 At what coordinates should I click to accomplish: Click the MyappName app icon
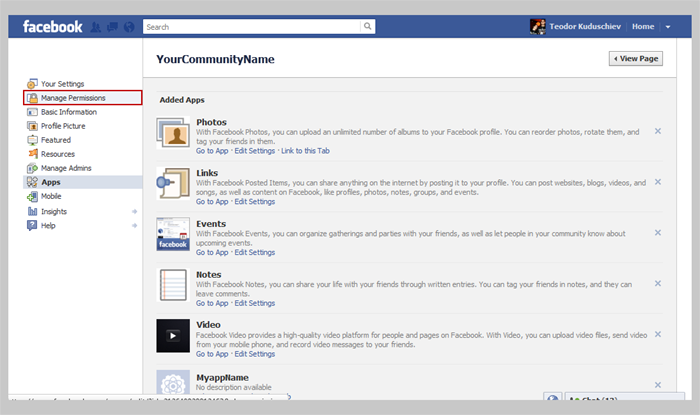[173, 382]
